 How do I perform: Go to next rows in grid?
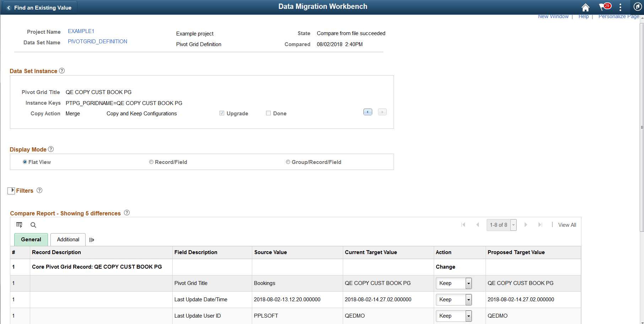(x=526, y=225)
